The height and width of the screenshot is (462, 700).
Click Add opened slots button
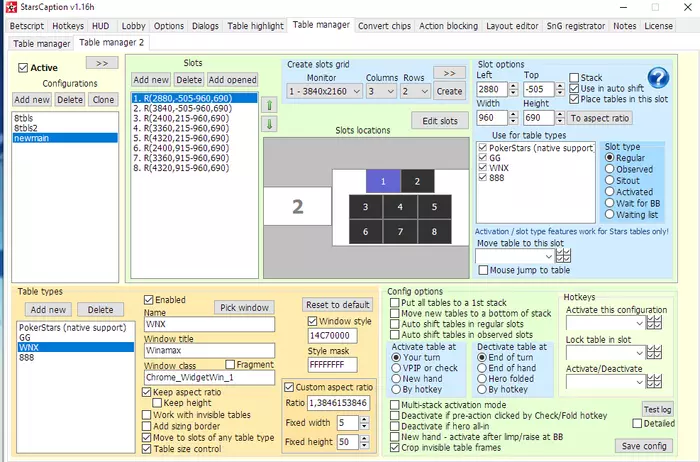(x=232, y=80)
